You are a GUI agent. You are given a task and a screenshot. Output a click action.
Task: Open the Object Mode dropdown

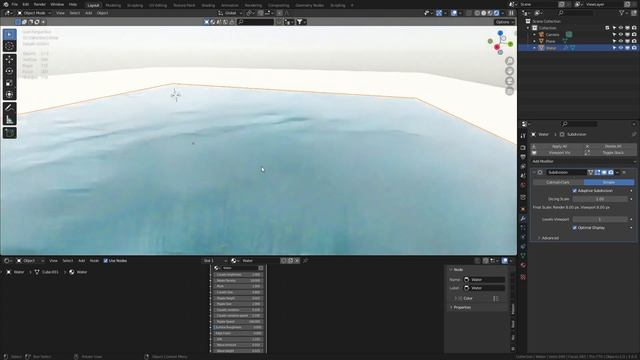34,13
